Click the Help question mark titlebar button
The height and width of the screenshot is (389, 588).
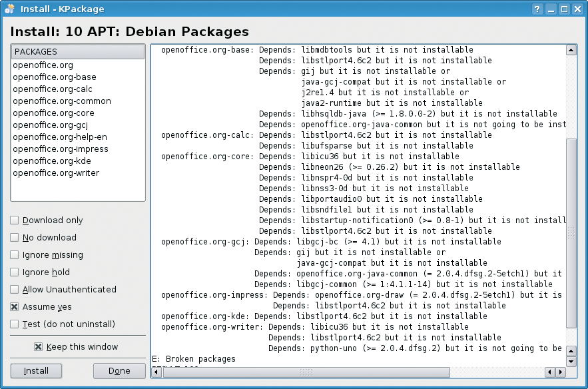point(537,9)
